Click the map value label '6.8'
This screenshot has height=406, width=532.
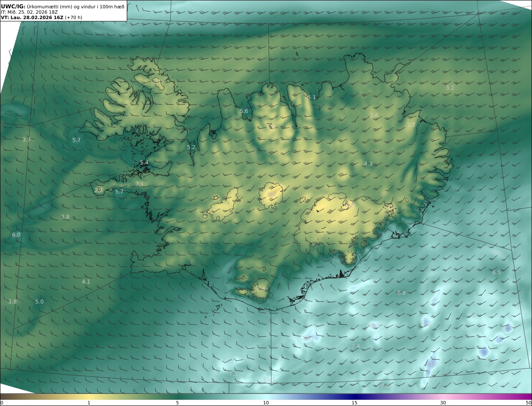coord(401,293)
